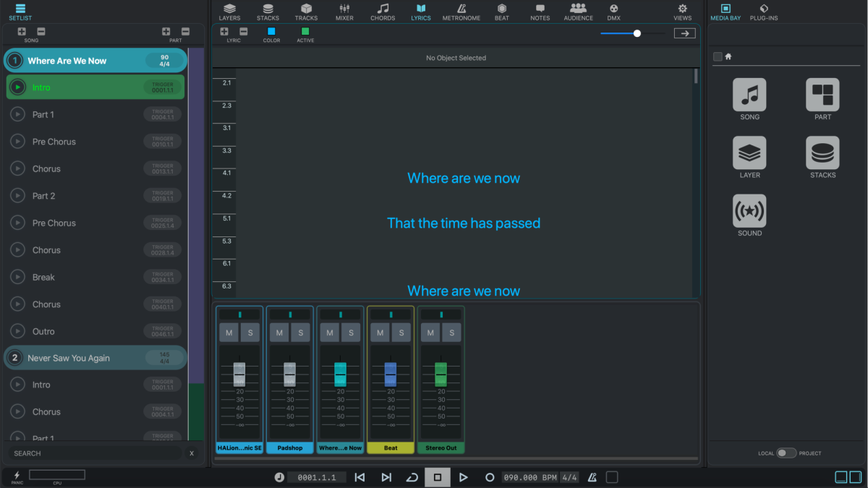Viewport: 868px width, 488px height.
Task: Open the Notes tab
Action: (x=540, y=12)
